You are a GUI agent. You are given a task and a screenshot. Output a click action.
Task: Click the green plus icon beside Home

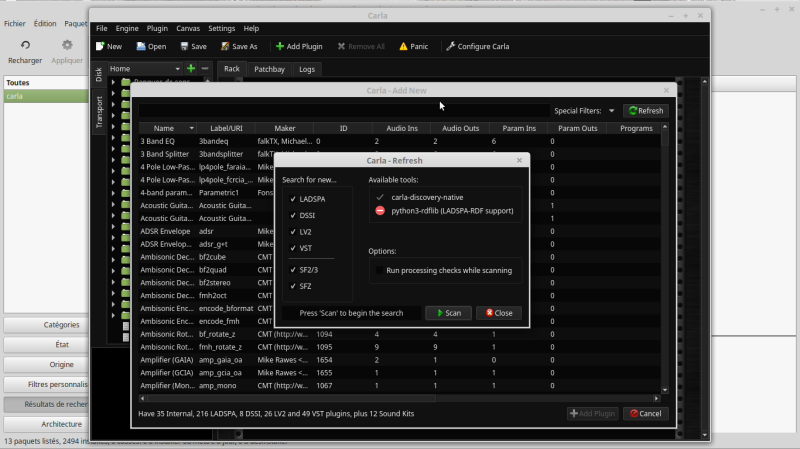191,68
